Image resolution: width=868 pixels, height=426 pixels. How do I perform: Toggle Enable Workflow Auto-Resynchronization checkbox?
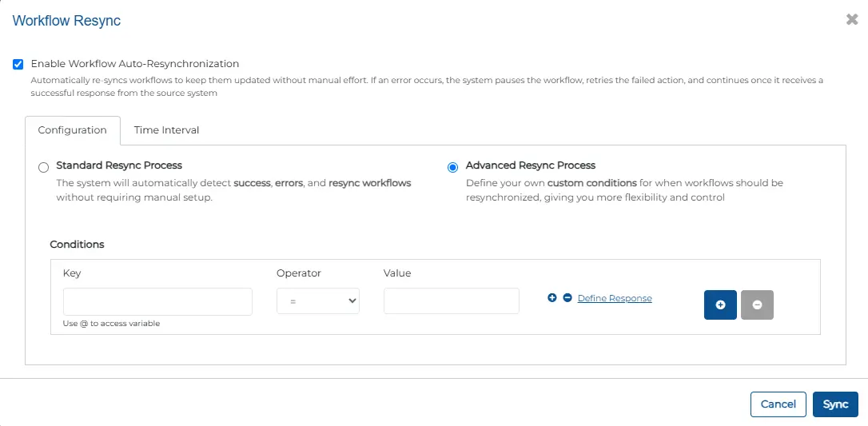18,64
